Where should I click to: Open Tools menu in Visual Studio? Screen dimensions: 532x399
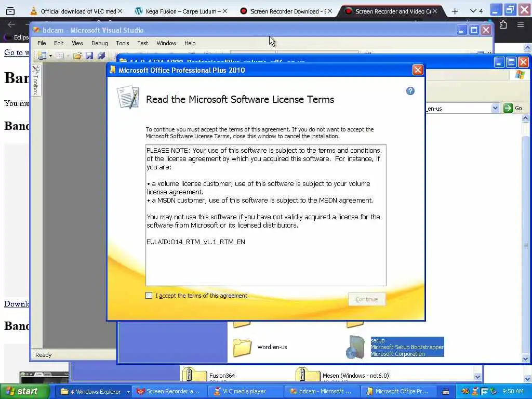click(123, 43)
